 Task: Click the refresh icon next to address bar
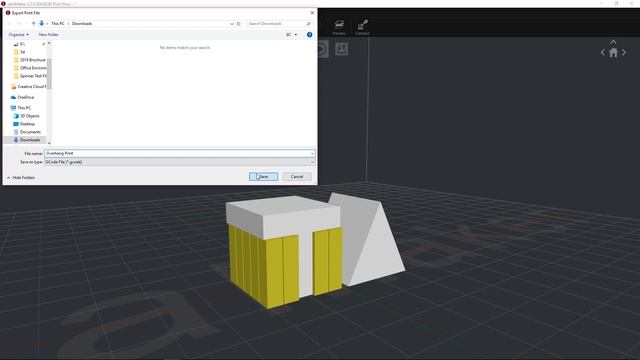tap(239, 24)
